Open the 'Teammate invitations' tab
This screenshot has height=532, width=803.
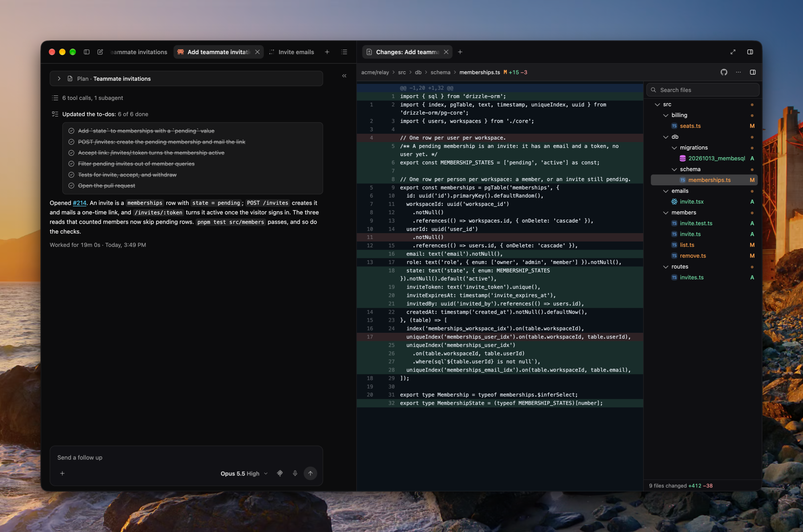click(139, 52)
